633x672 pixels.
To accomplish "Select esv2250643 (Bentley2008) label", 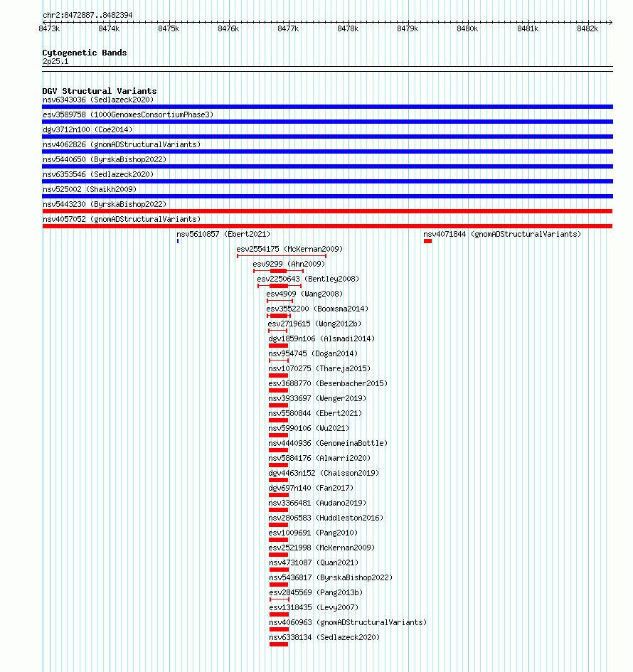I will point(308,279).
